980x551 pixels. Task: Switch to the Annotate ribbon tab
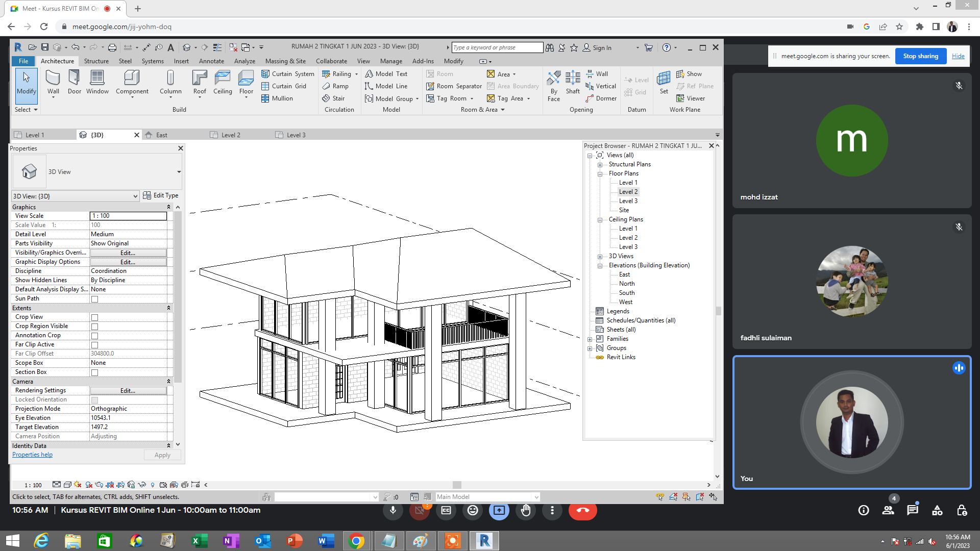point(211,61)
